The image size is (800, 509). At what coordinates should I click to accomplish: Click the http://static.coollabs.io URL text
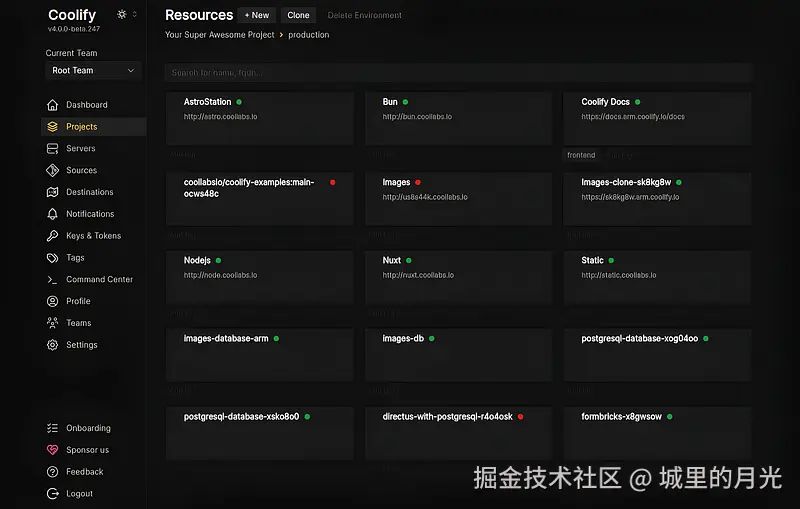pos(619,275)
